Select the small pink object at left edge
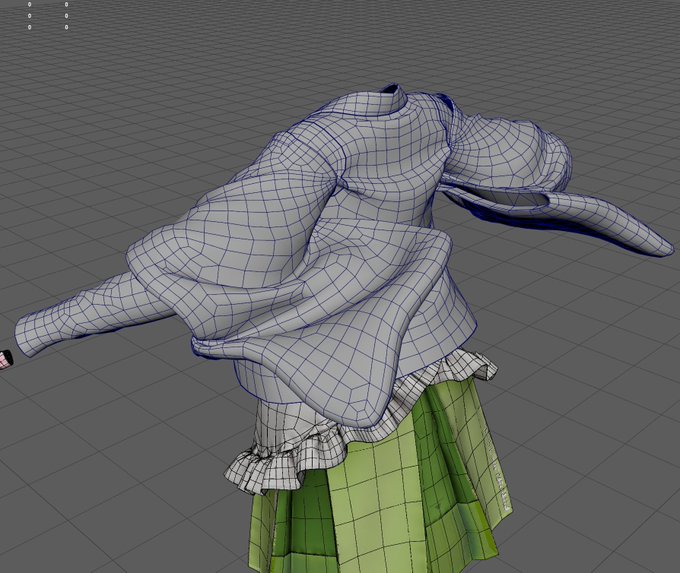The height and width of the screenshot is (573, 680). 6,359
